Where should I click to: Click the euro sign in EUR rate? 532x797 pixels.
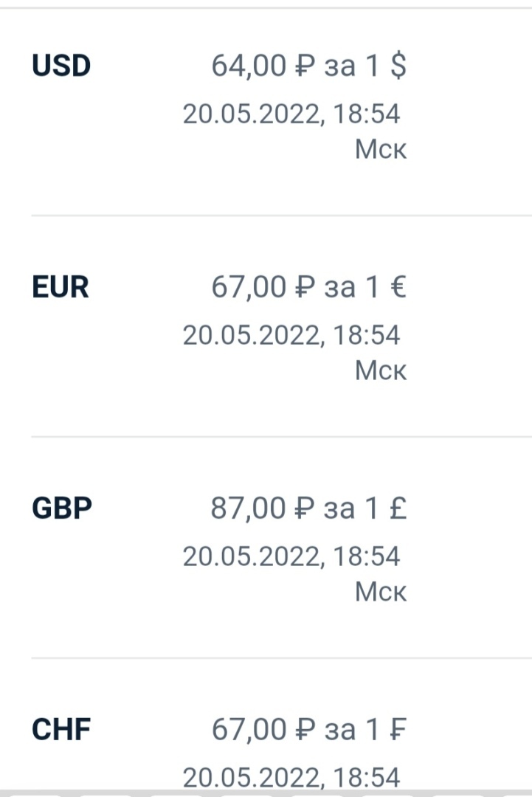[x=397, y=287]
